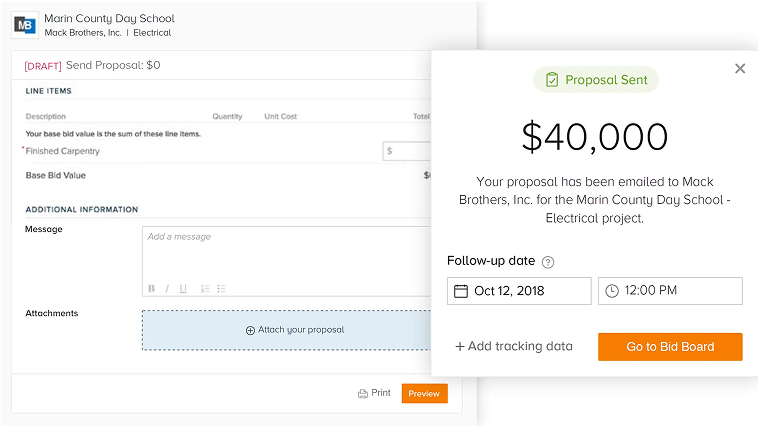Insert a numbered list in message
Image resolution: width=758 pixels, height=426 pixels.
[205, 289]
